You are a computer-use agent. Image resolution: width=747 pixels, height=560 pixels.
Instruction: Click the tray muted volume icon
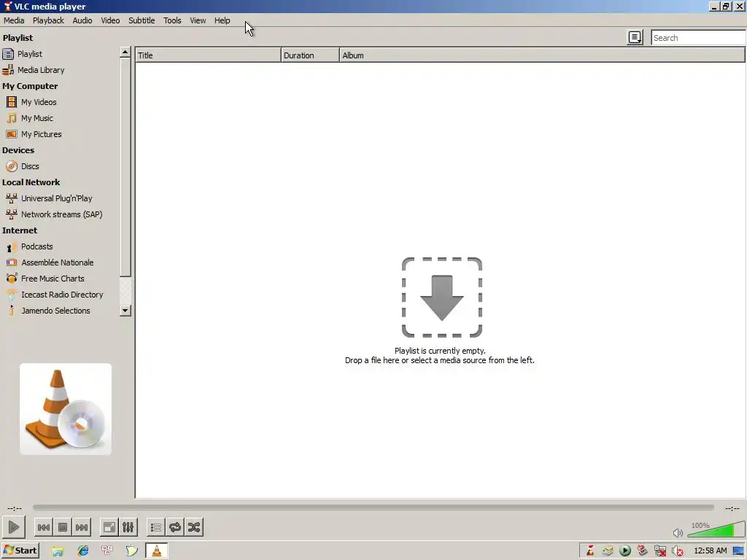(x=677, y=551)
